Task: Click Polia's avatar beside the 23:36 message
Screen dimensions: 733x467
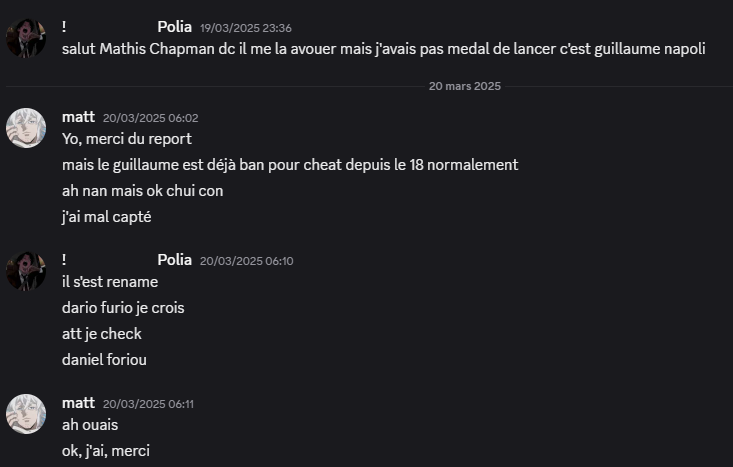Action: (26, 38)
